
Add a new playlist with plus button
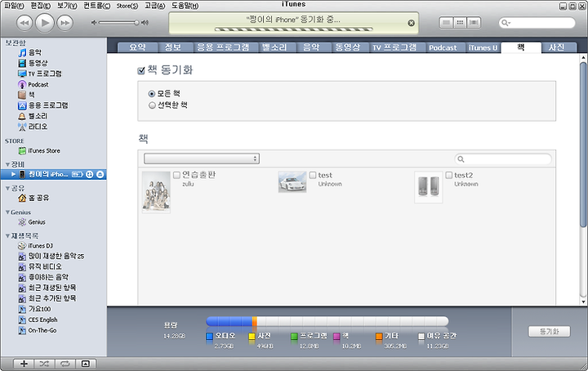click(24, 364)
